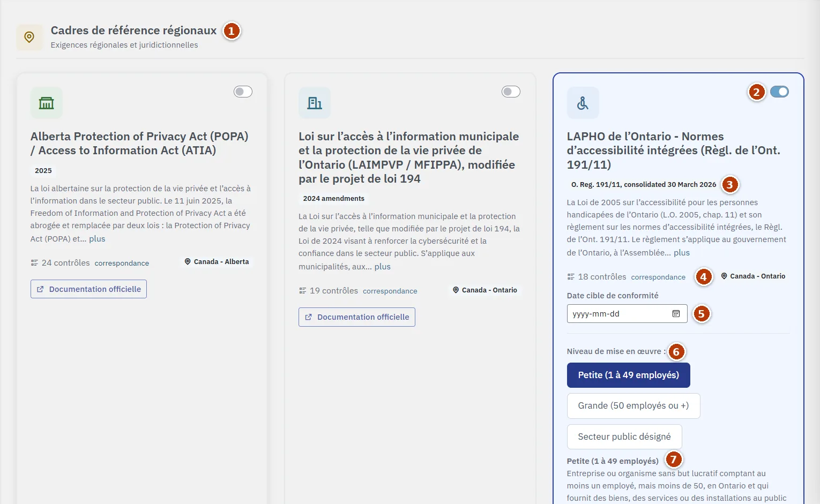Click the Alberta Protection of Privacy Act title
This screenshot has width=820, height=504.
139,144
